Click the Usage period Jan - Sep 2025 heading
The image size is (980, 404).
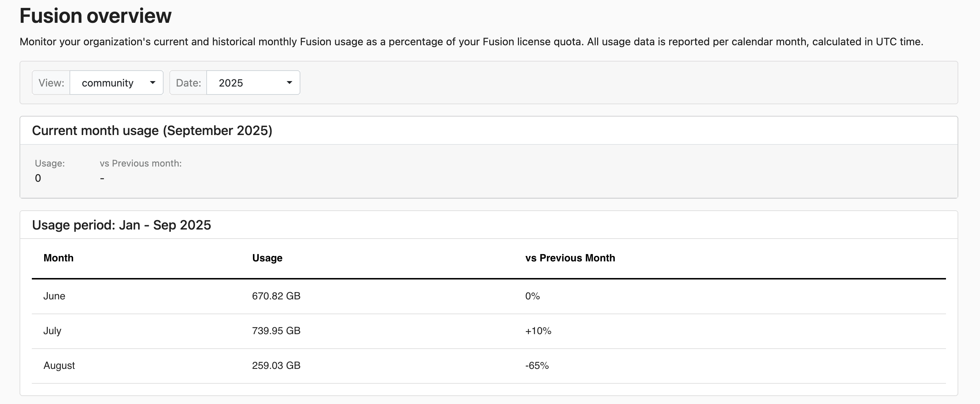point(121,225)
